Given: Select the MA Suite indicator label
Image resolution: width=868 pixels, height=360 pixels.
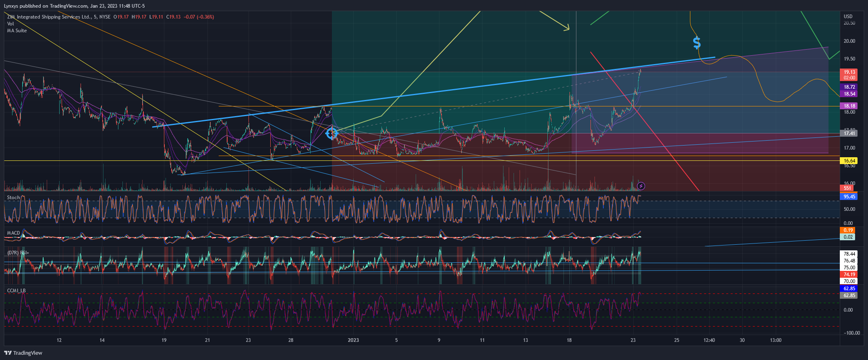Looking at the screenshot, I should click(17, 31).
